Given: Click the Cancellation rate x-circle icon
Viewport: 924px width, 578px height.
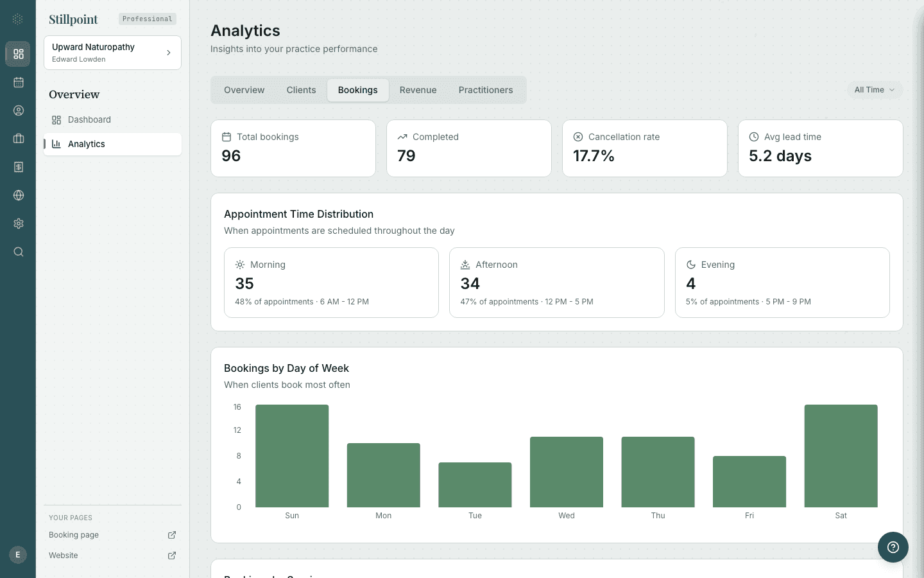Looking at the screenshot, I should 578,137.
